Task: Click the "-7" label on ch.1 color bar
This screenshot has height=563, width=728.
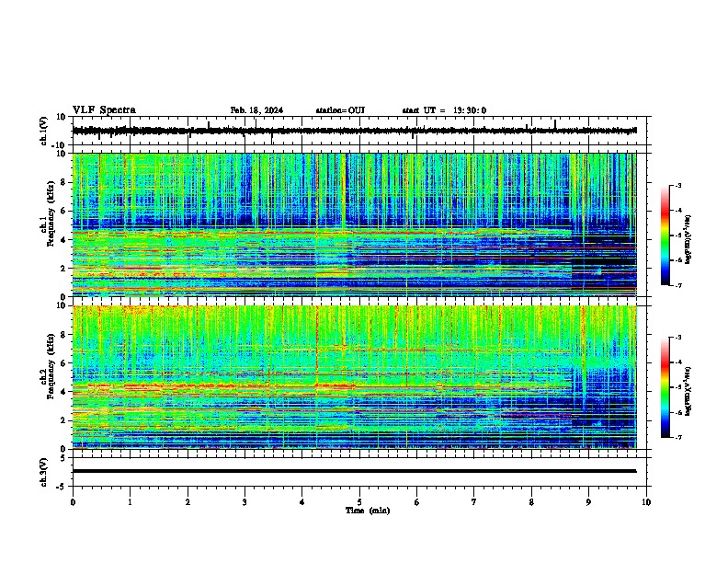Action: tap(678, 286)
